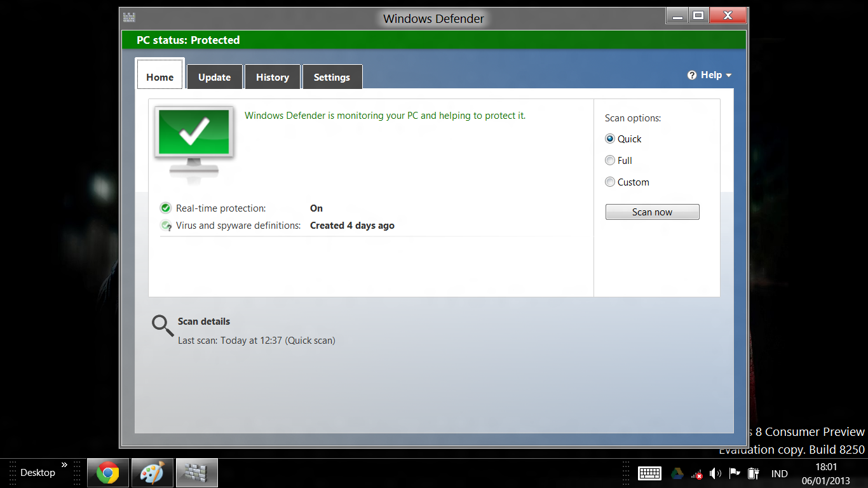Select the Custom scan option

click(x=610, y=182)
